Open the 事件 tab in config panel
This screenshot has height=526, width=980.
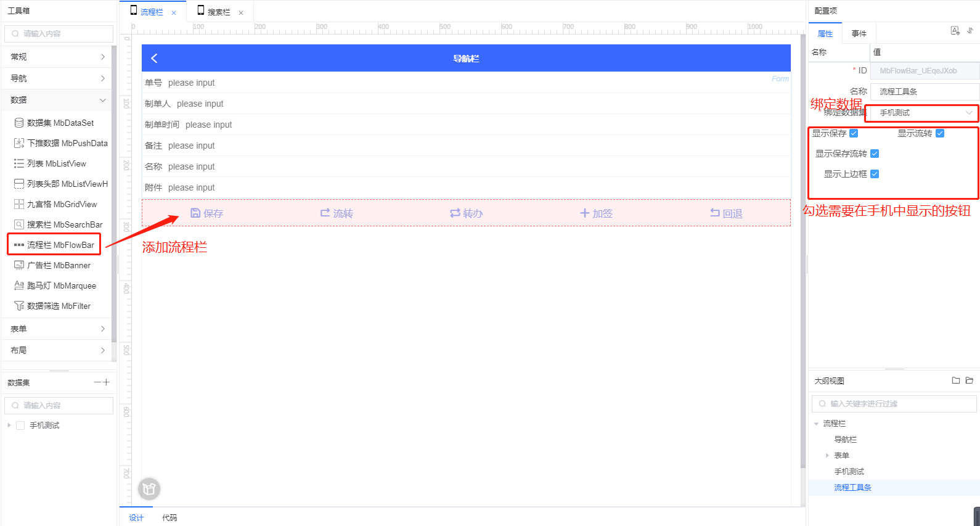coord(859,34)
